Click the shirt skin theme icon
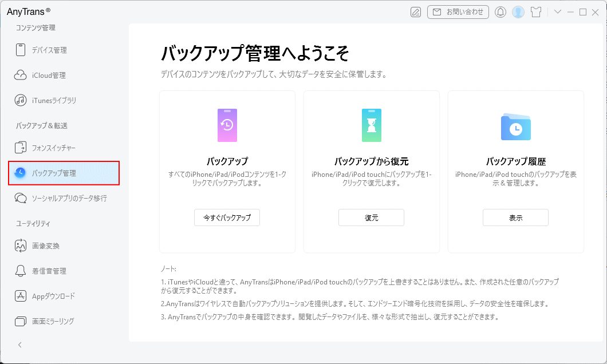Image resolution: width=607 pixels, height=364 pixels. coord(536,12)
